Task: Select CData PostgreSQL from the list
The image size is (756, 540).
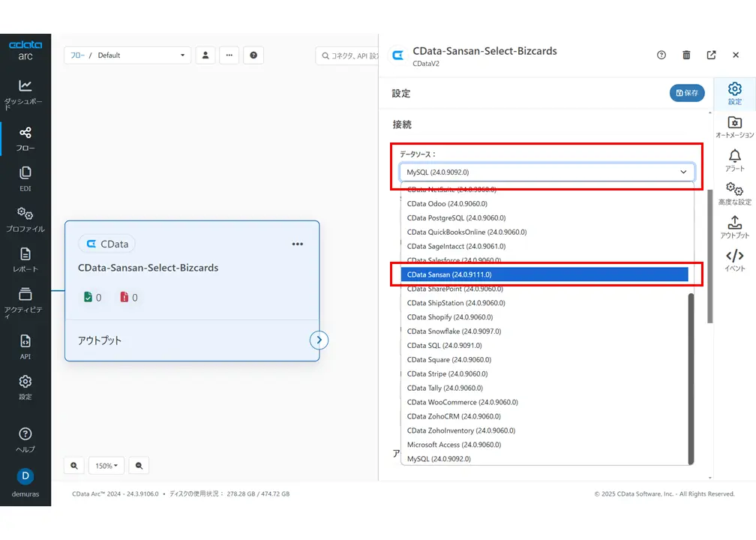Action: click(x=544, y=218)
